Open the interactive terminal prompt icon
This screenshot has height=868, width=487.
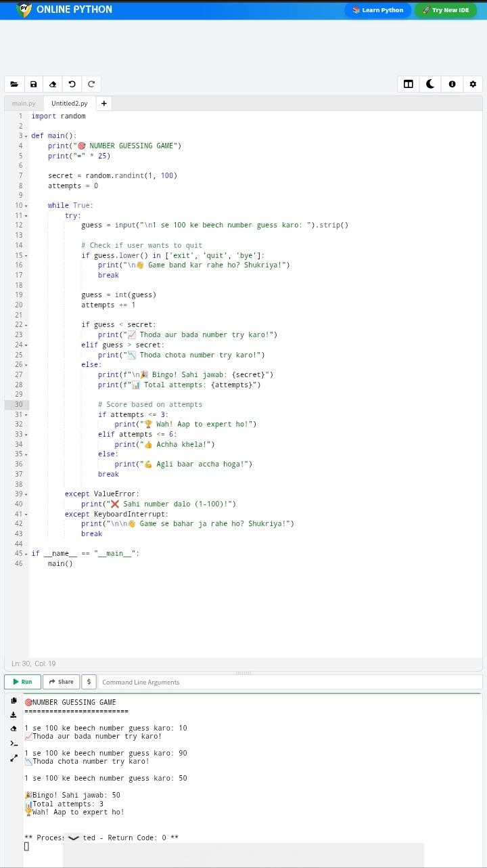click(14, 743)
